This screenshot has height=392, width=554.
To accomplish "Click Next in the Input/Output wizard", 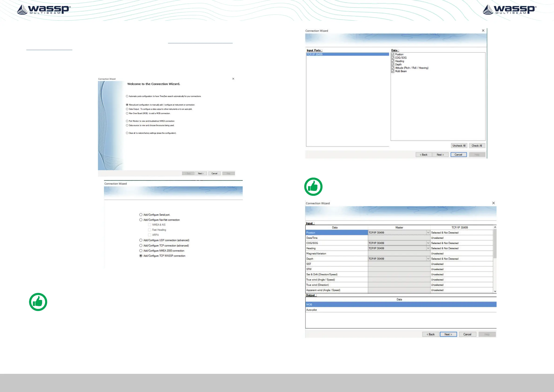I will click(448, 334).
